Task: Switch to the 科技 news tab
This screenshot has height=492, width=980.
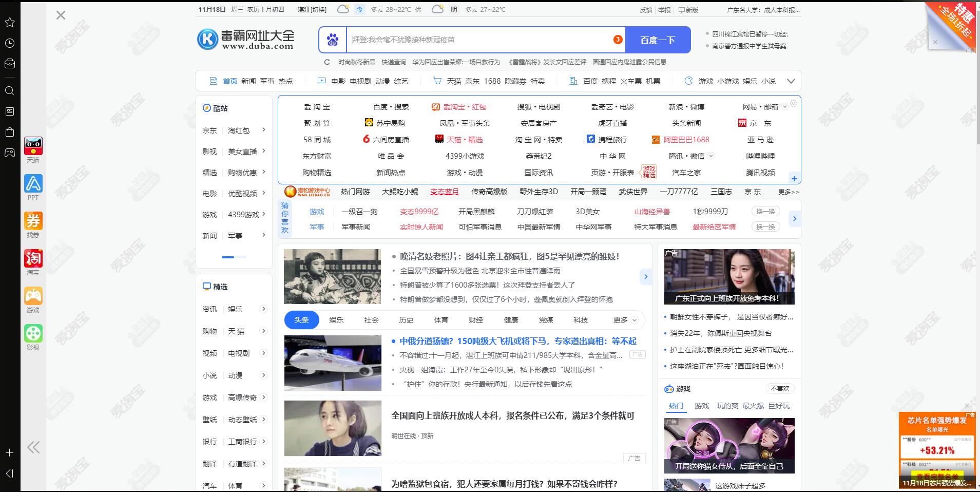Action: tap(581, 320)
